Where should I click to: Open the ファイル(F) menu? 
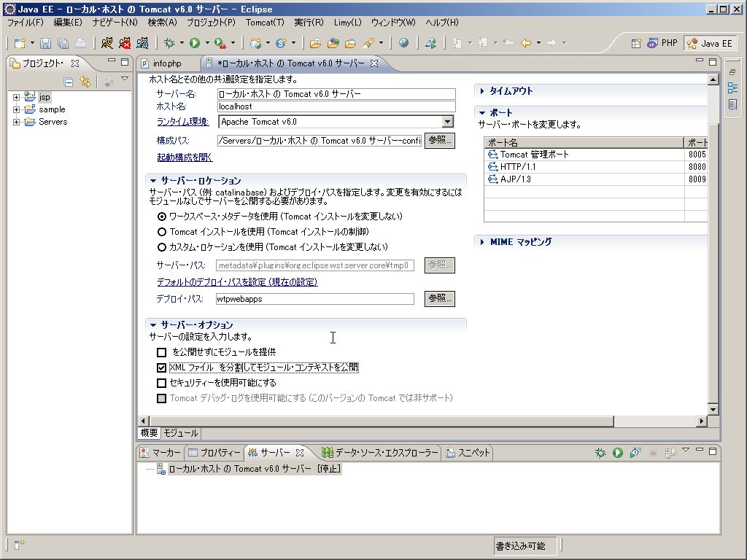[x=26, y=23]
